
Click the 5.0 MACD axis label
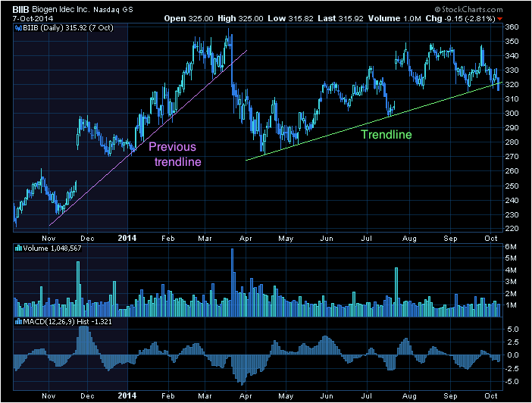pyautogui.click(x=513, y=330)
